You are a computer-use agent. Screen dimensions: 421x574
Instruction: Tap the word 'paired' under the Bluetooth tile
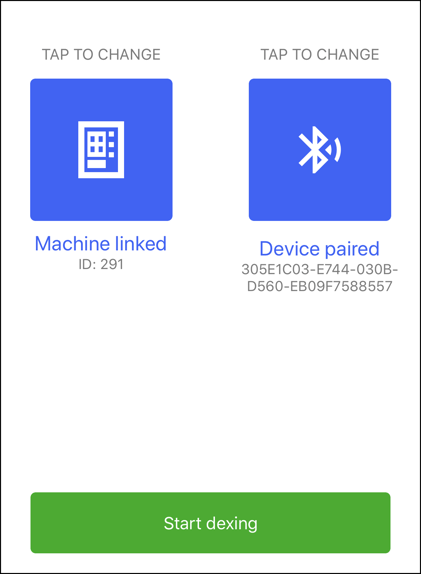(x=352, y=250)
